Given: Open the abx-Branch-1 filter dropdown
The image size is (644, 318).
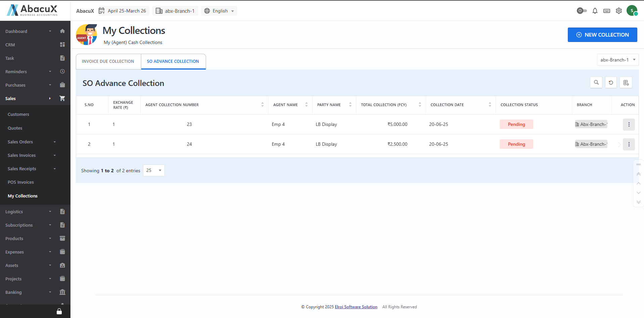Looking at the screenshot, I should pos(617,60).
